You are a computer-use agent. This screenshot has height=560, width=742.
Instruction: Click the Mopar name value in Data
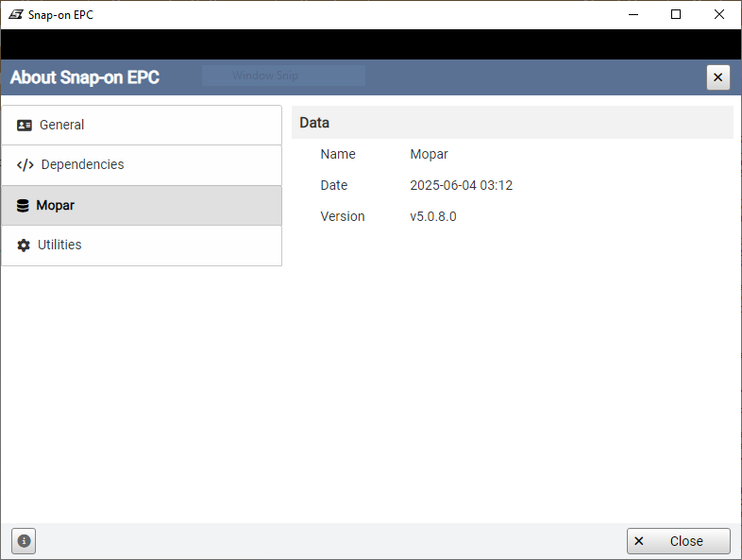pyautogui.click(x=429, y=154)
